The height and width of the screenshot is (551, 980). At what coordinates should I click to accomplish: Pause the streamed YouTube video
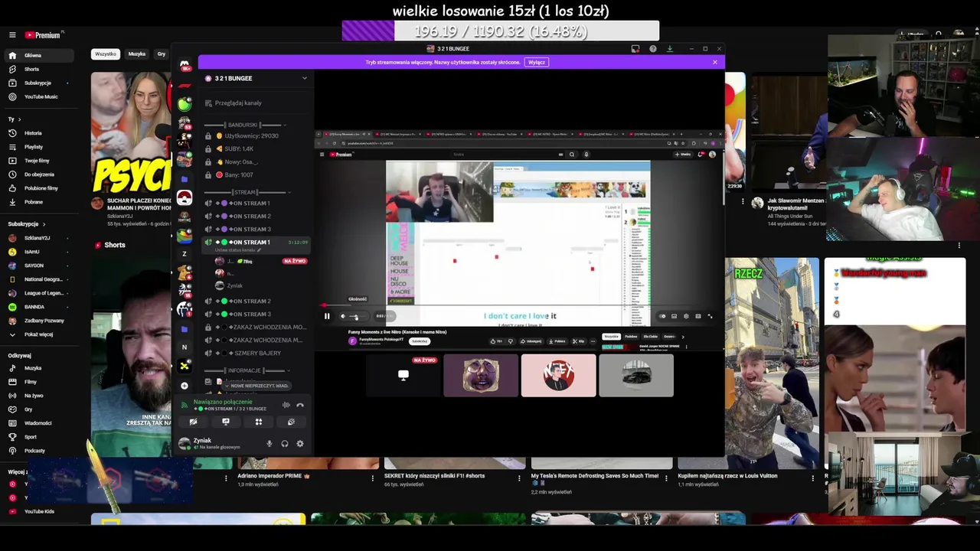click(x=327, y=316)
